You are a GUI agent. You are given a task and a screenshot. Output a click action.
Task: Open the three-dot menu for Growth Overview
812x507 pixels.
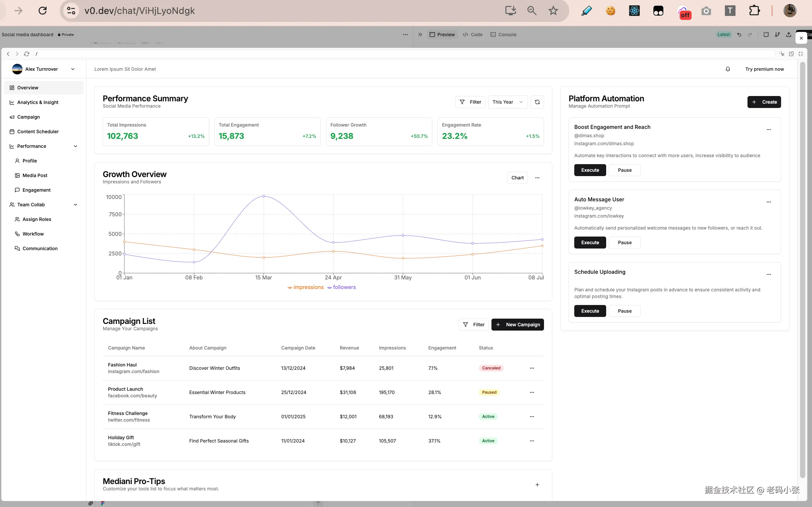(x=537, y=178)
